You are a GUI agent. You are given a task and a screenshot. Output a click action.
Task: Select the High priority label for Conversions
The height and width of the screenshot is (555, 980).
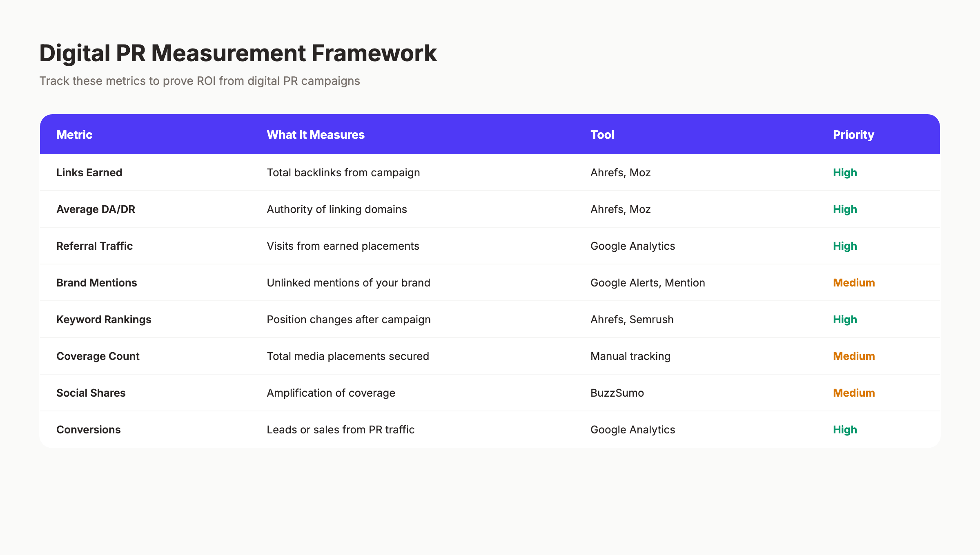click(x=844, y=429)
